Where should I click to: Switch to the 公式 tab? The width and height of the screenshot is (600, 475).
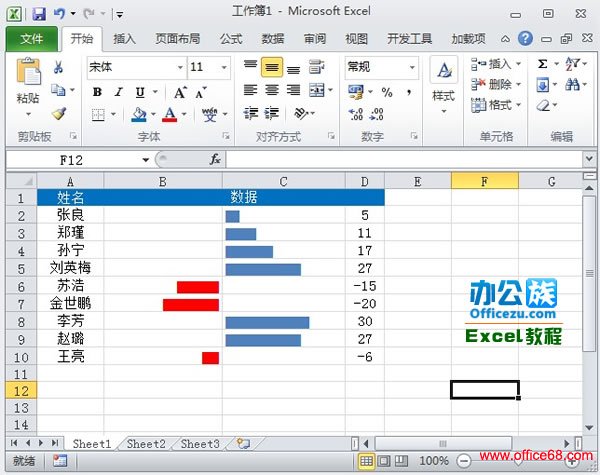point(231,39)
